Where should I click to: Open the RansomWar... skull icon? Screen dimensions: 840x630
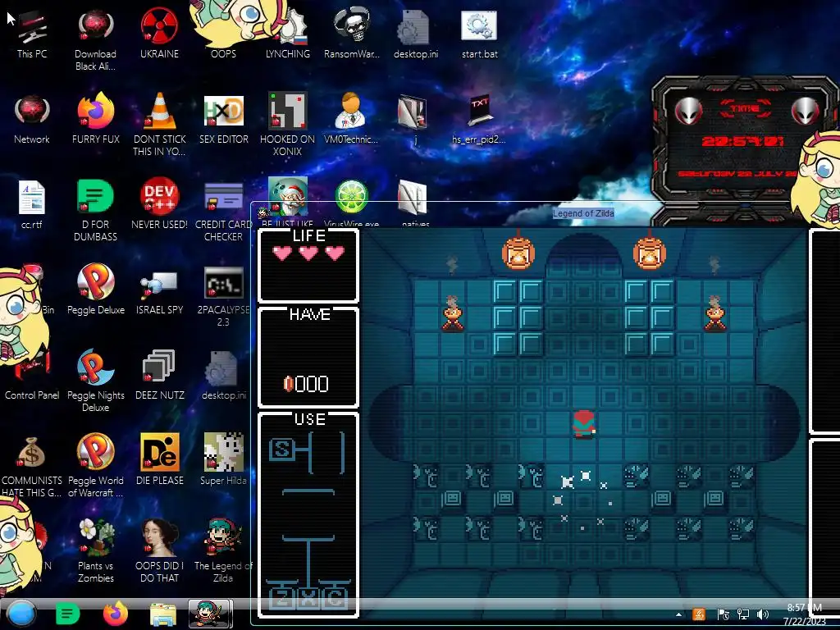coord(351,34)
